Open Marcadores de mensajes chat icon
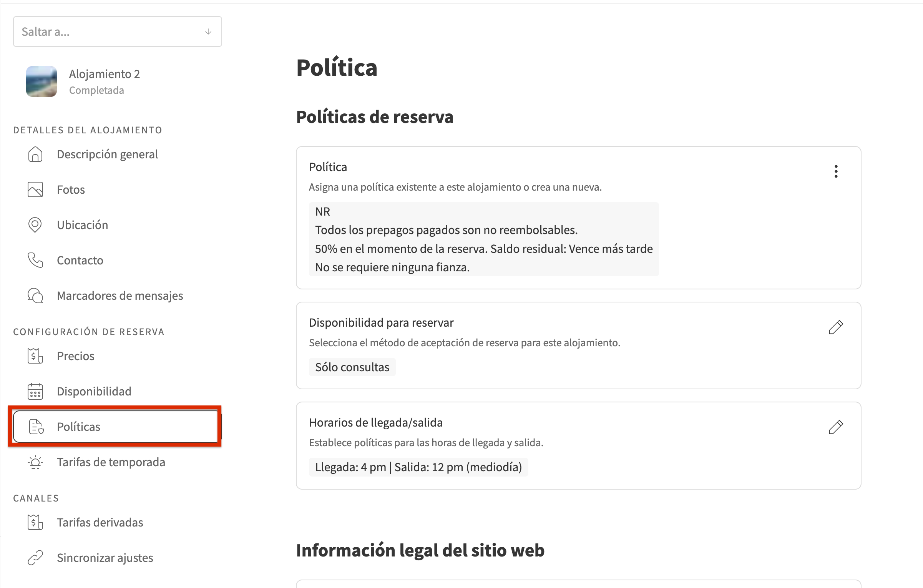923x588 pixels. click(x=35, y=296)
